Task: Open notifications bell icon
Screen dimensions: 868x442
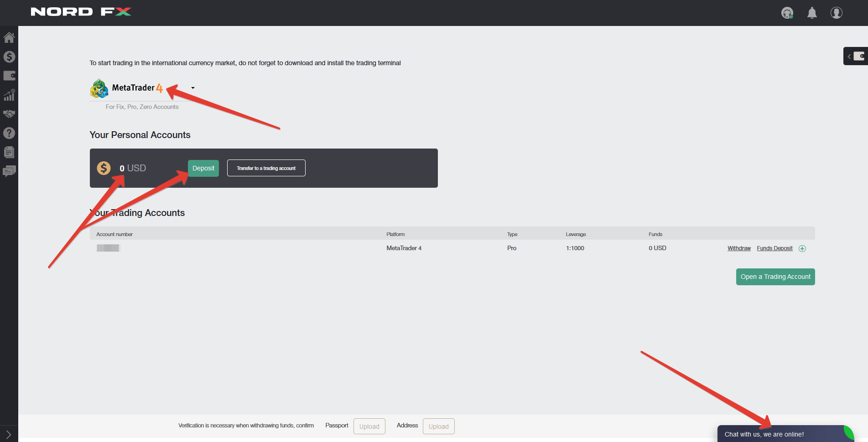Action: pyautogui.click(x=812, y=13)
